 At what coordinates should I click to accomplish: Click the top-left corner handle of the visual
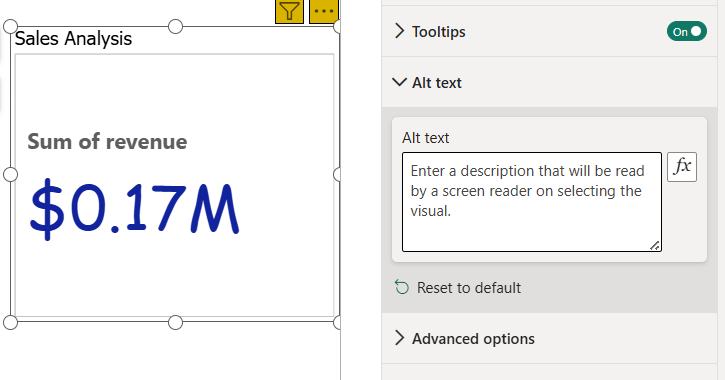[x=11, y=27]
